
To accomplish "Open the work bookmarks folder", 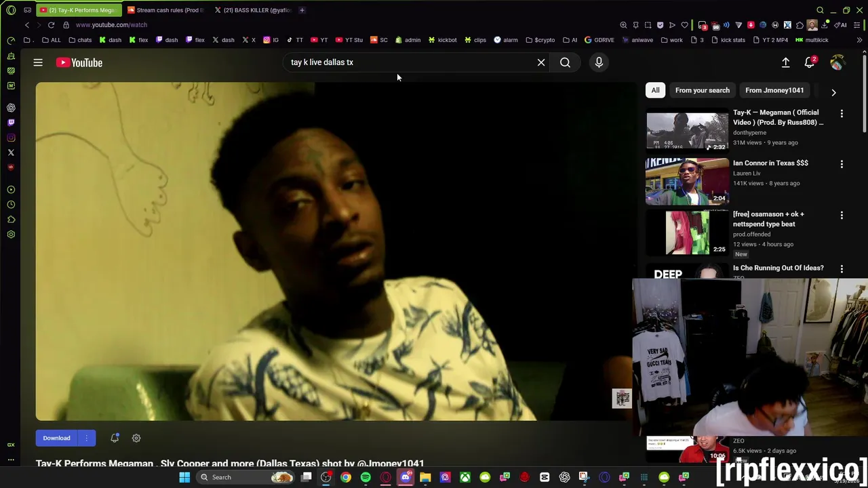I will [x=672, y=40].
